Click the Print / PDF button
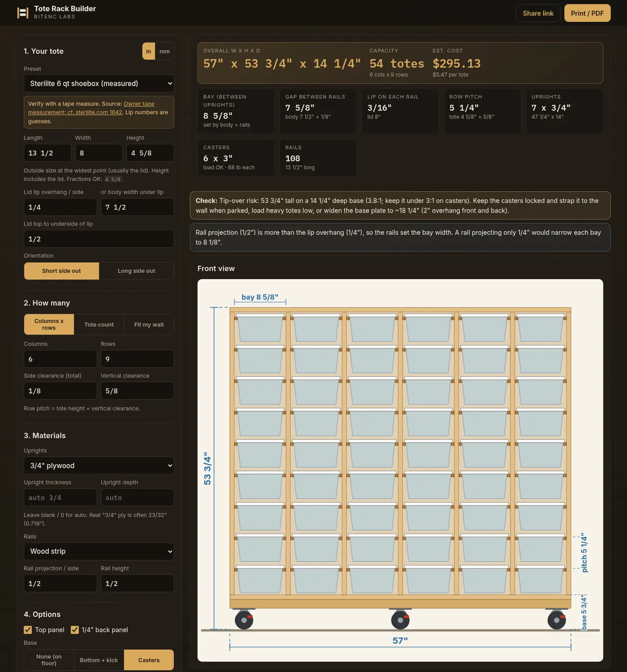 587,13
